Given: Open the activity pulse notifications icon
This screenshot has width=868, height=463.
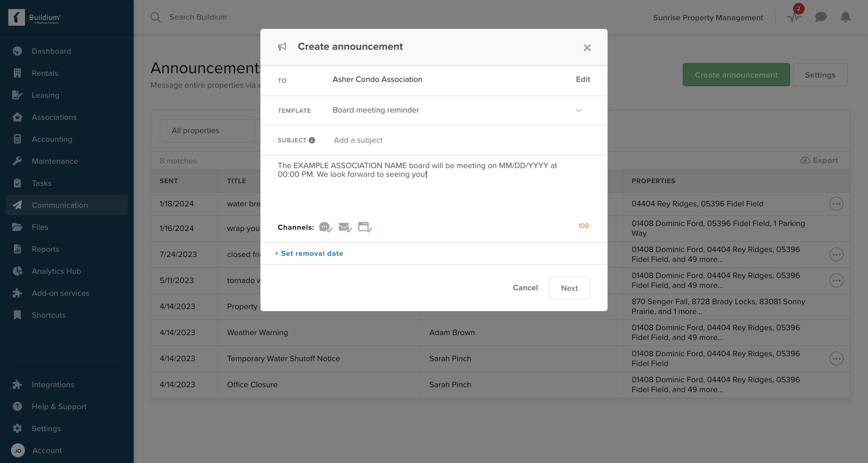Looking at the screenshot, I should 794,17.
